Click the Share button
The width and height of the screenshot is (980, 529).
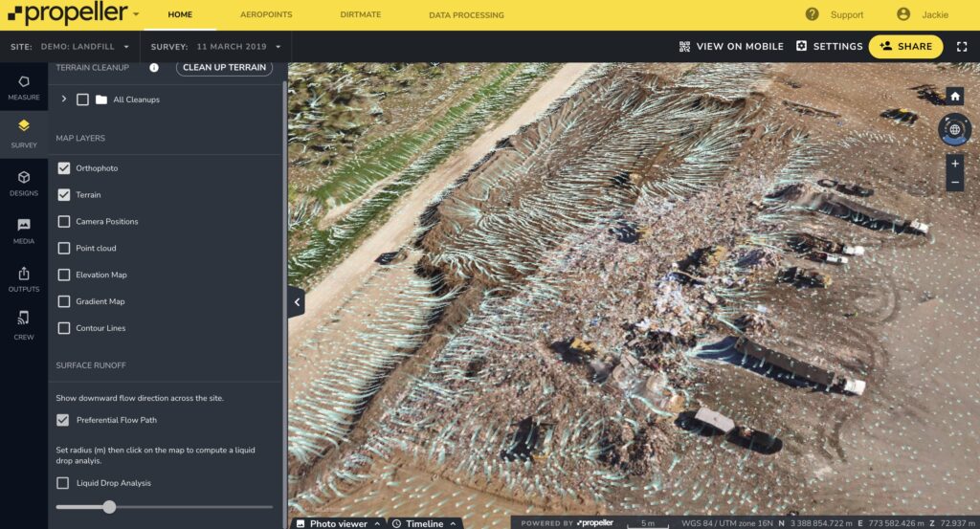(905, 46)
